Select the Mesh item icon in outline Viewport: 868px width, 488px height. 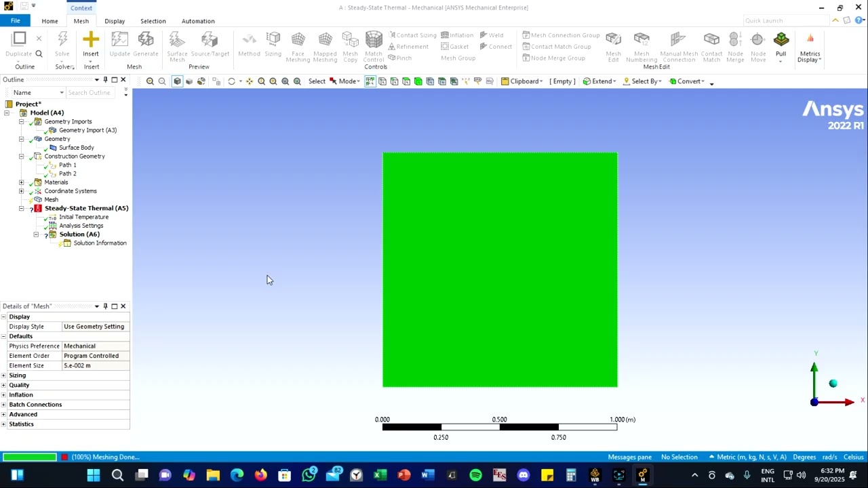[38, 200]
